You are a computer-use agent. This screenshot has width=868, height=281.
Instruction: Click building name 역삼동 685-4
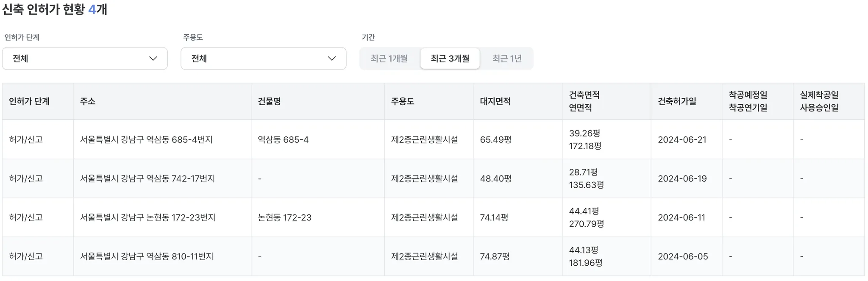[283, 139]
